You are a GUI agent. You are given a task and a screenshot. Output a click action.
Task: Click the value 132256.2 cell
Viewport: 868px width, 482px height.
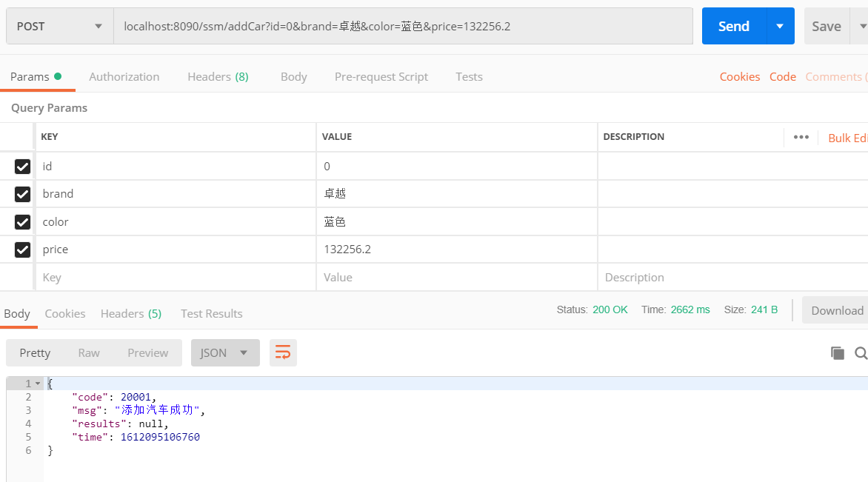coord(457,250)
